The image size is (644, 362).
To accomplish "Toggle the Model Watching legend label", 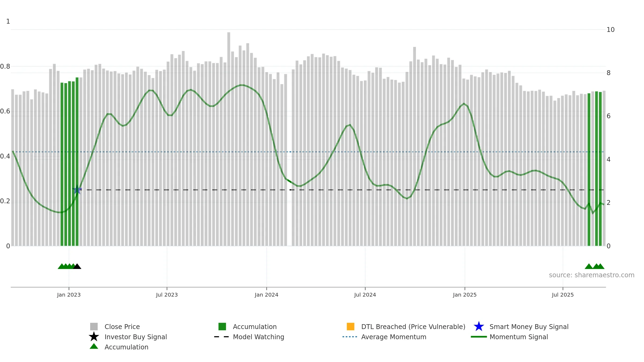I will click(x=258, y=337).
